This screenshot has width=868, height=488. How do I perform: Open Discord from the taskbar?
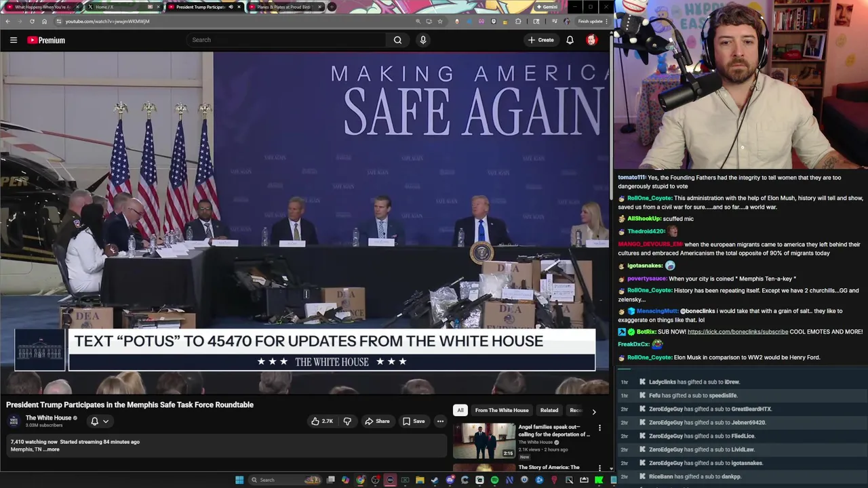coord(450,480)
